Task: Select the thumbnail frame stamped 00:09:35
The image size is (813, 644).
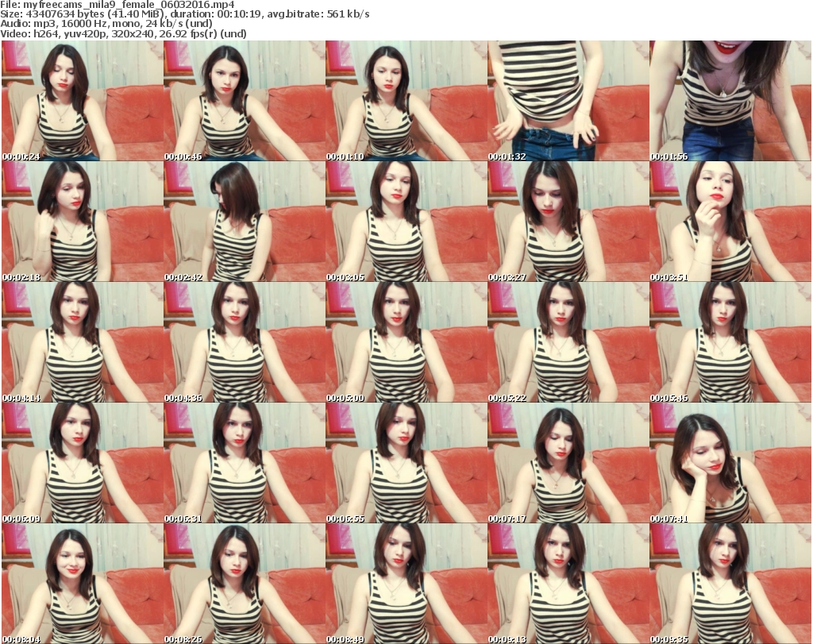Action: [x=730, y=584]
